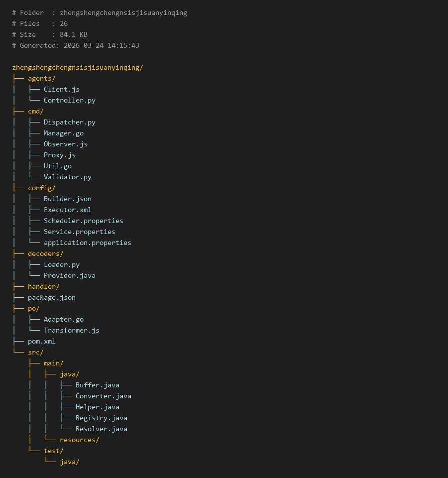This screenshot has height=478, width=448.
Task: Collapse the cmd/ folder node
Action: pos(35,111)
